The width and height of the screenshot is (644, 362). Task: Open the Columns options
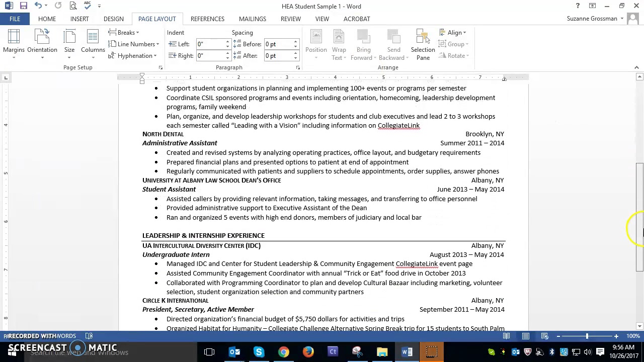click(93, 44)
